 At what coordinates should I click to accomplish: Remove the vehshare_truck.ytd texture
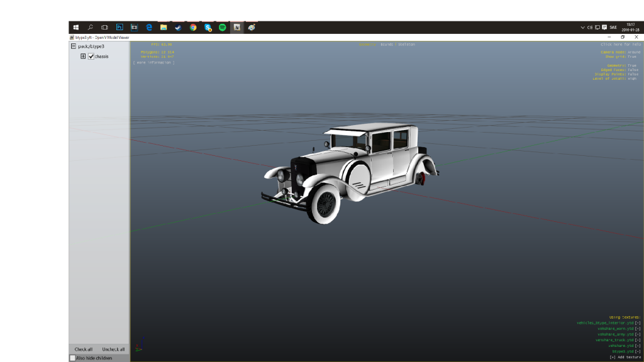click(x=638, y=340)
